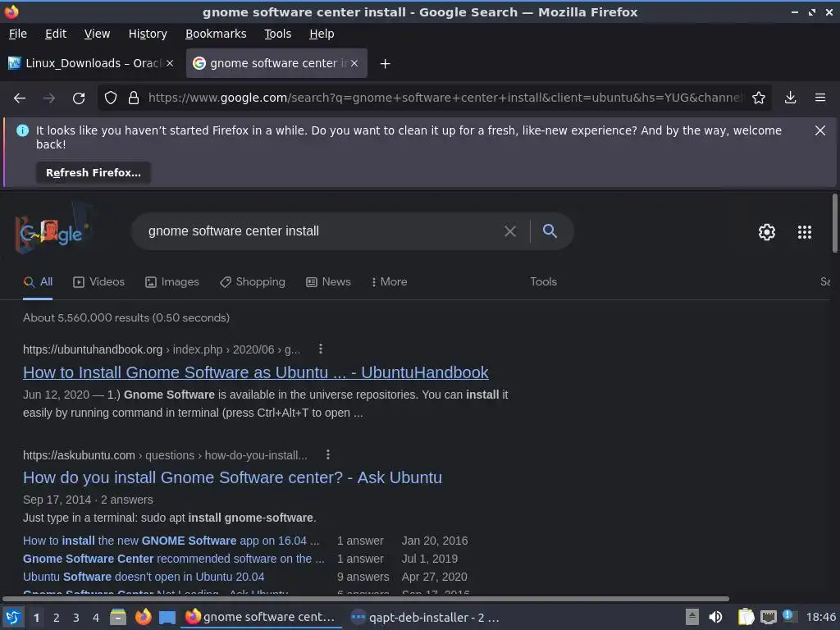
Task: Click the askubuntu.com result URL
Action: point(165,455)
